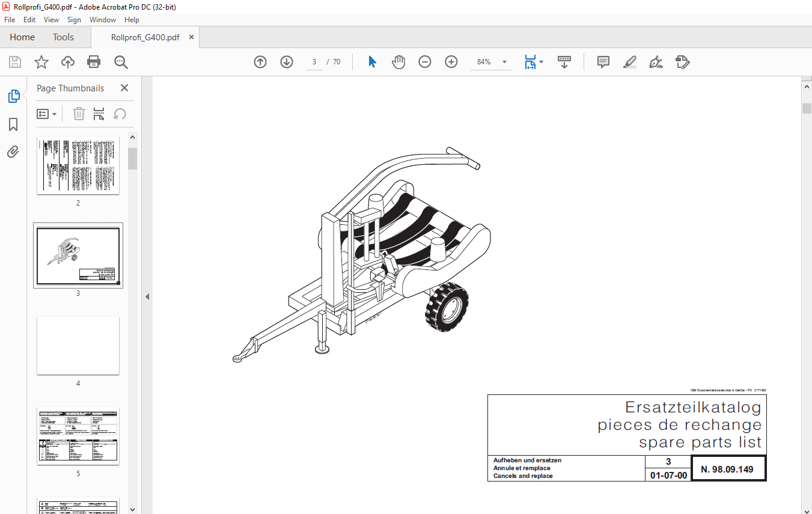Close the Rollprofi_G400.pdf tab
The image size is (812, 514).
click(x=191, y=37)
